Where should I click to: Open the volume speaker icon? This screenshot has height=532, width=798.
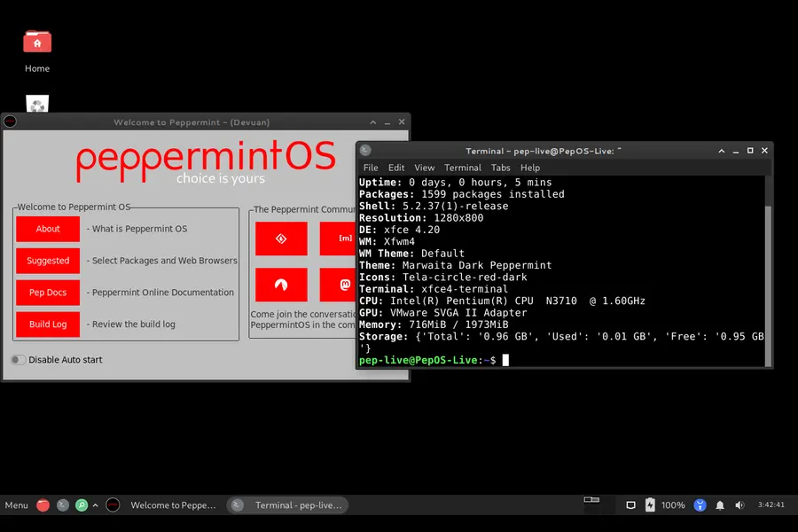point(739,505)
